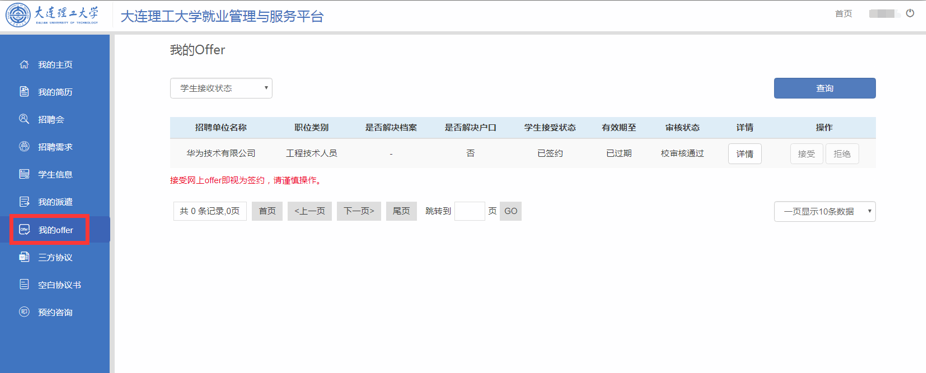Click the 下一页> pagination button
This screenshot has height=373, width=926.
359,211
